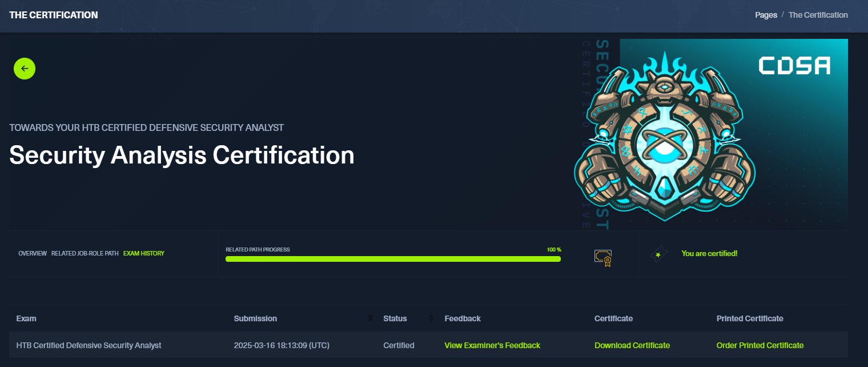Click You are certified! text
Viewport: 868px width, 367px height.
click(709, 253)
